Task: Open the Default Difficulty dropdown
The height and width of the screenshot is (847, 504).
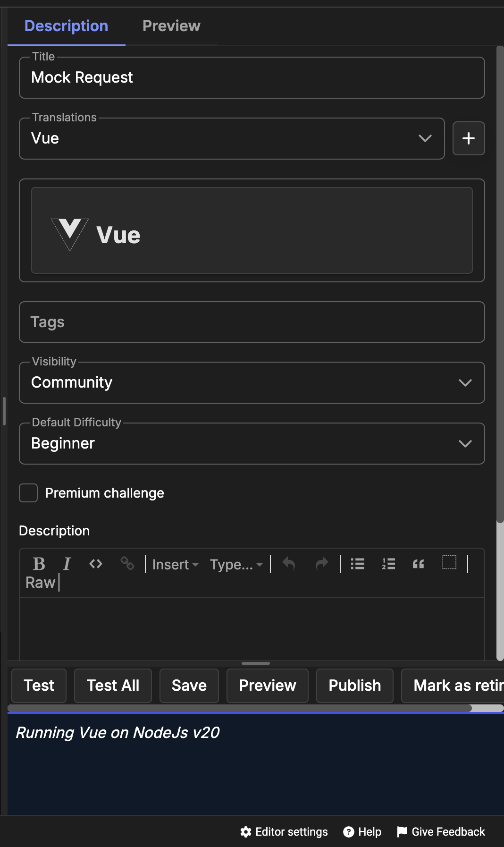Action: pos(252,443)
